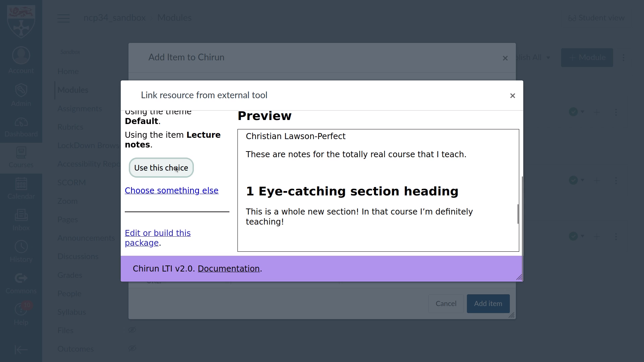This screenshot has height=362, width=644.
Task: Open the Help icon with badge
Action: point(21,309)
